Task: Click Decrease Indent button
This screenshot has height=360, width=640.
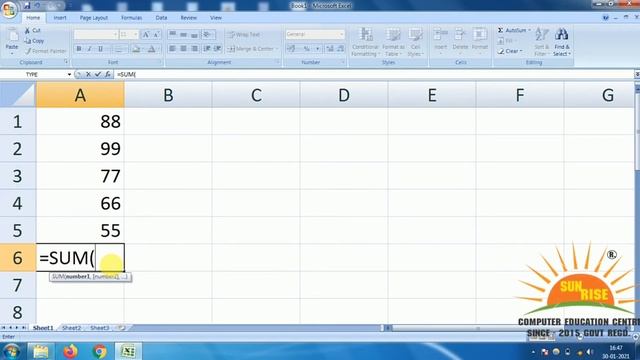Action: click(x=207, y=49)
